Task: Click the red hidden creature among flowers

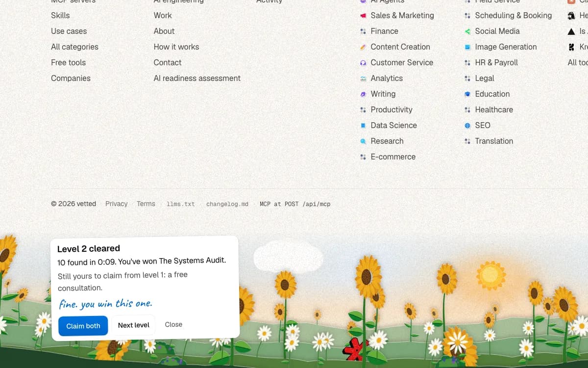Action: (355, 349)
